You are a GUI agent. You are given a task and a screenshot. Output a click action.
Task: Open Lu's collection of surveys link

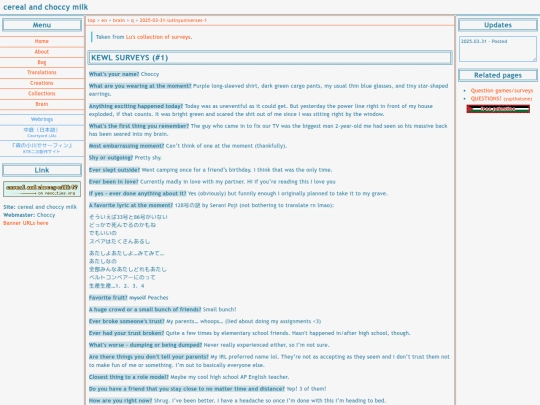(x=158, y=37)
